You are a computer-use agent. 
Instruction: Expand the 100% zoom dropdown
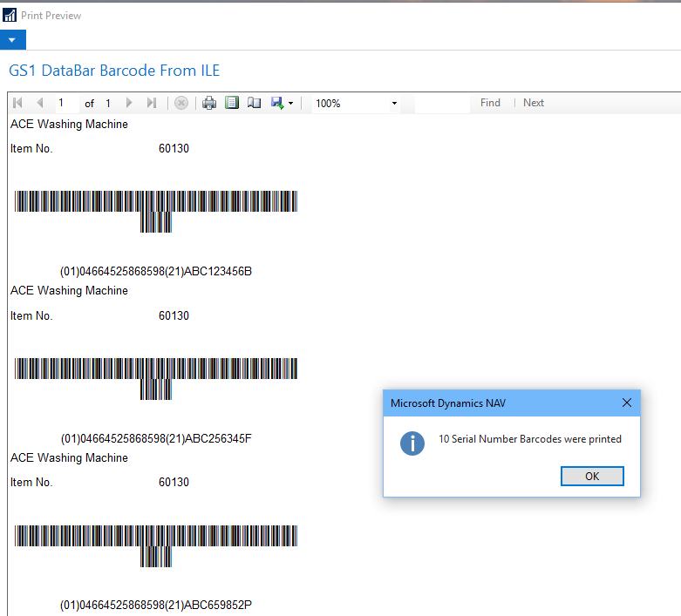[394, 103]
